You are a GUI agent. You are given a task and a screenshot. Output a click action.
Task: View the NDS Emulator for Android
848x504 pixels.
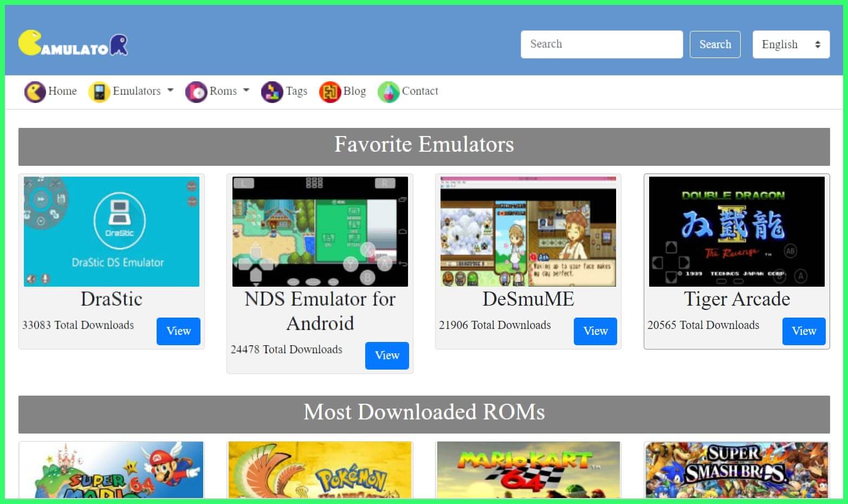[x=387, y=356]
